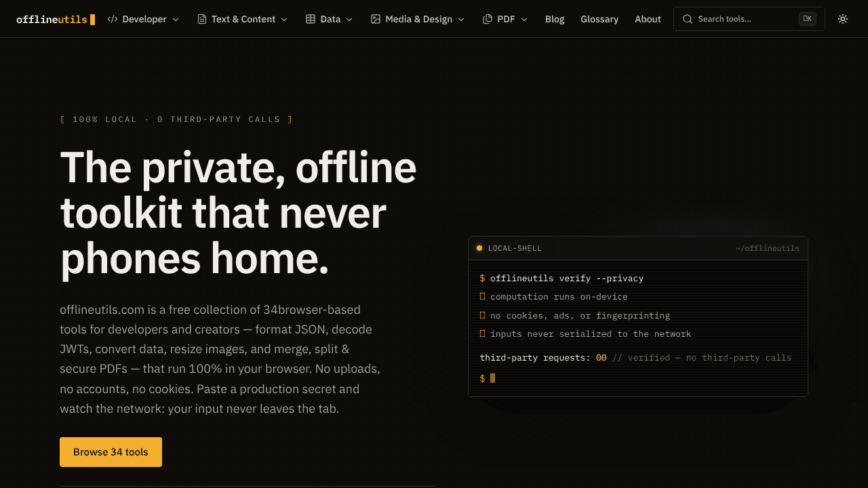Click 'computation runs on-device' line
The height and width of the screenshot is (488, 868).
pyautogui.click(x=559, y=297)
